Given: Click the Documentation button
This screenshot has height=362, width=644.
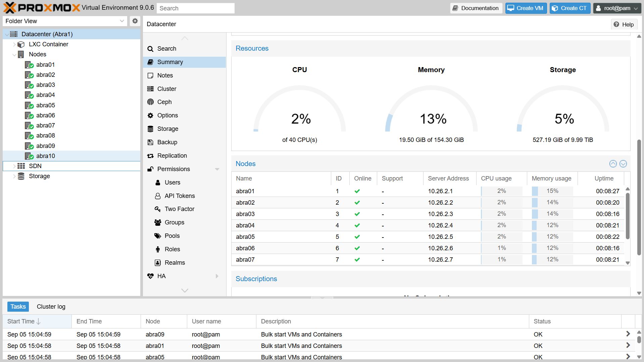Looking at the screenshot, I should (476, 8).
